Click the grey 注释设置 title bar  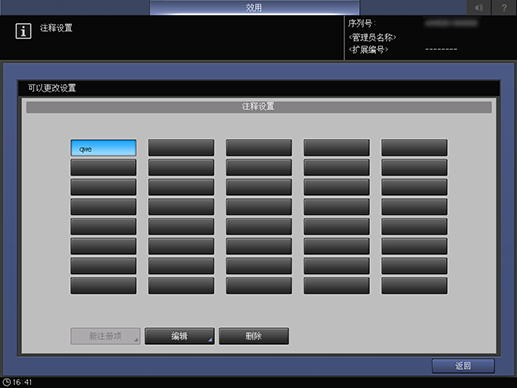click(259, 107)
